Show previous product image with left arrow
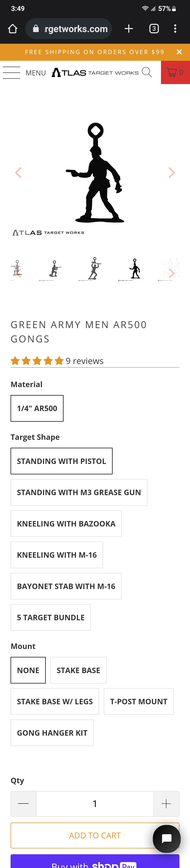 (x=18, y=173)
